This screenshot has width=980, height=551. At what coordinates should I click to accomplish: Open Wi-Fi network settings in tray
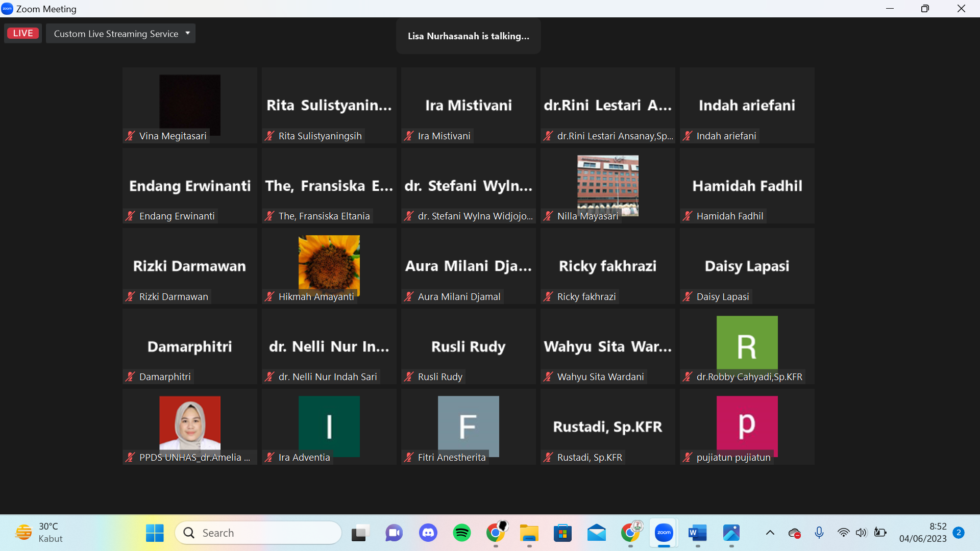coord(843,533)
